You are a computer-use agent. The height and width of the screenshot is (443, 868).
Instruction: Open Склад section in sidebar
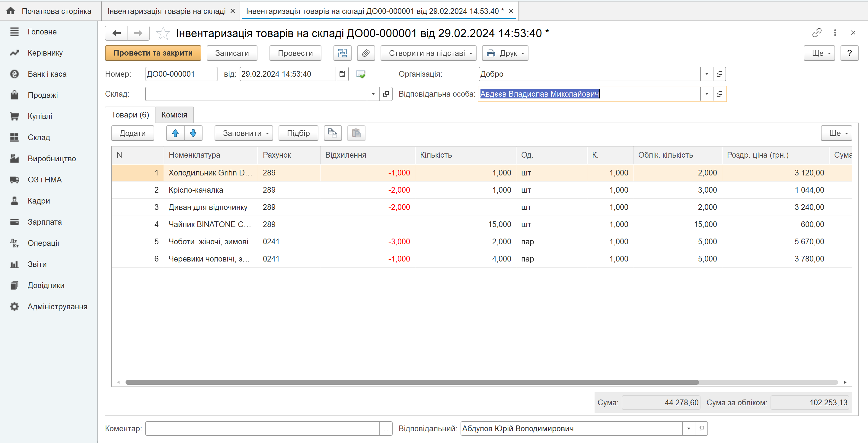click(39, 138)
